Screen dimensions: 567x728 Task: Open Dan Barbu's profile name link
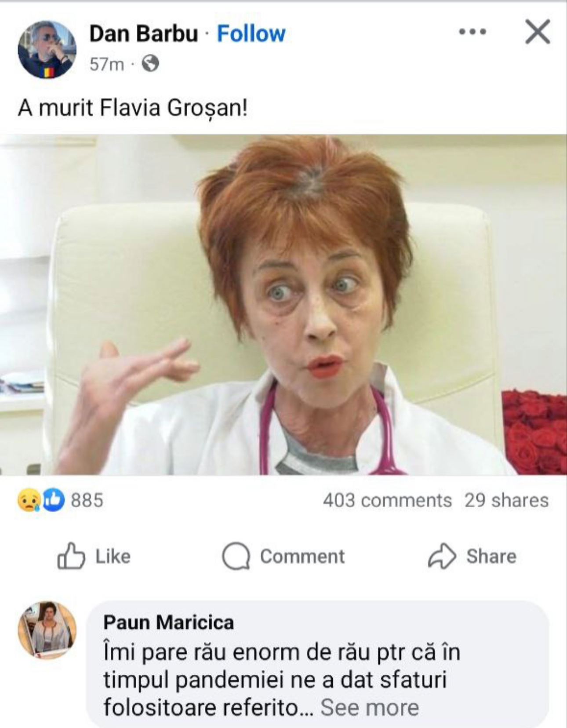143,34
